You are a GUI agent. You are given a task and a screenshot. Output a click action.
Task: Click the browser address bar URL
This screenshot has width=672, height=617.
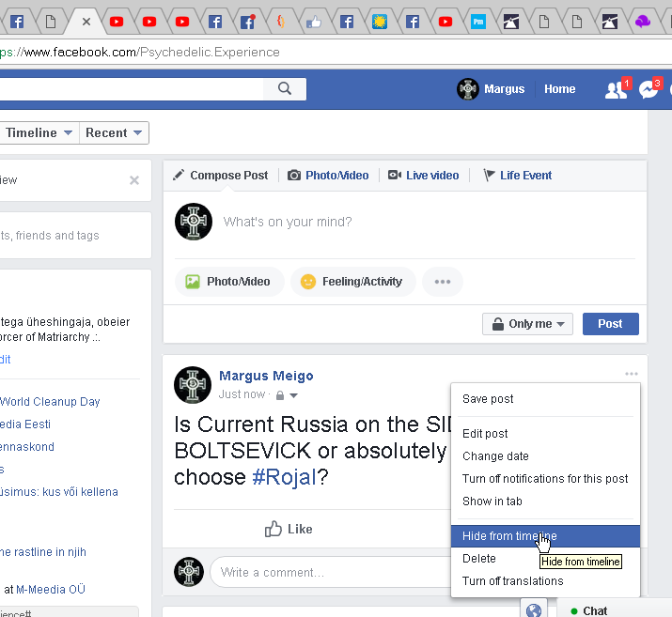pos(140,53)
